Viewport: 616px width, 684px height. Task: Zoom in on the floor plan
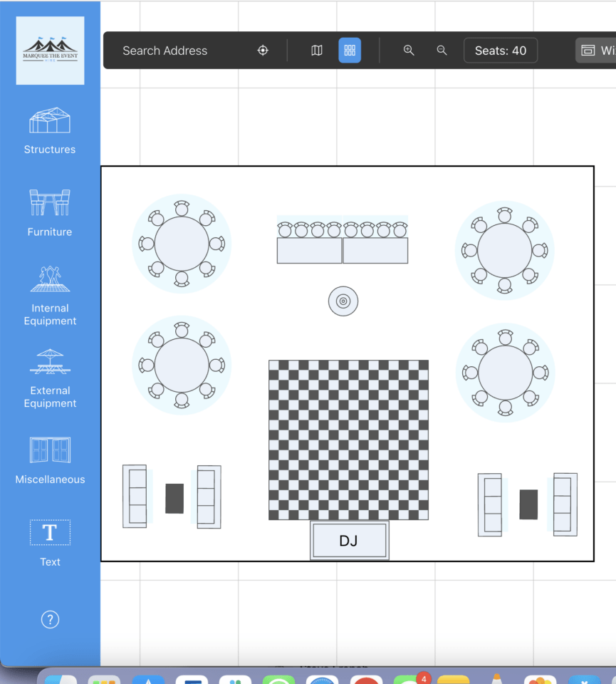click(409, 51)
